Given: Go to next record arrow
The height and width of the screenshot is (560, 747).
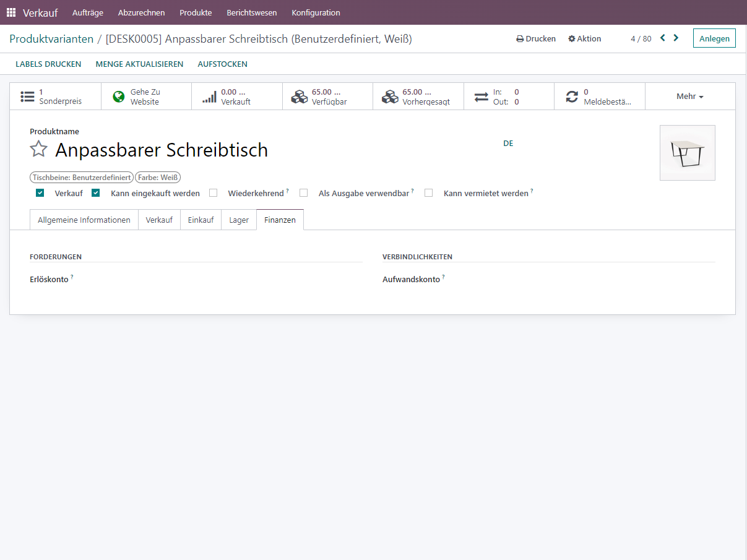Looking at the screenshot, I should (x=676, y=38).
